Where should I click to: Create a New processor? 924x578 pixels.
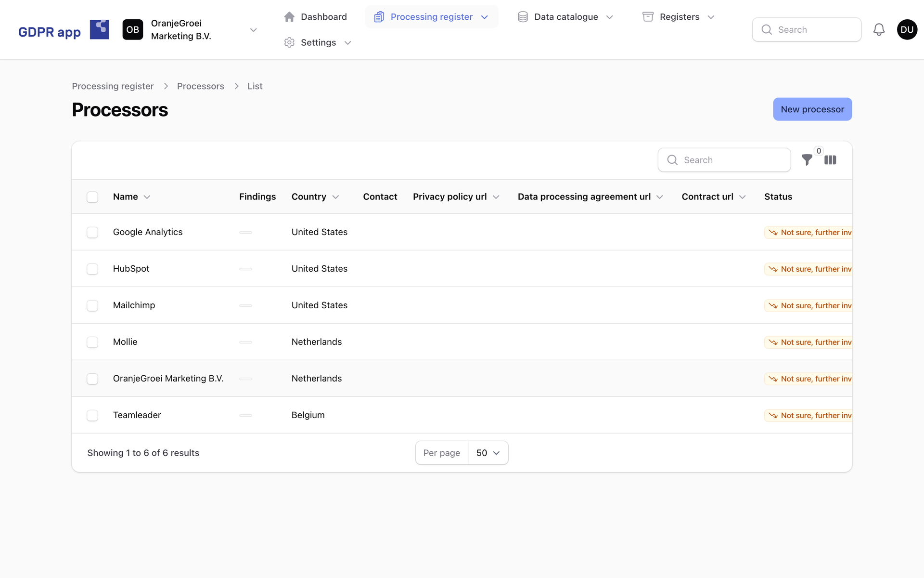pyautogui.click(x=812, y=109)
